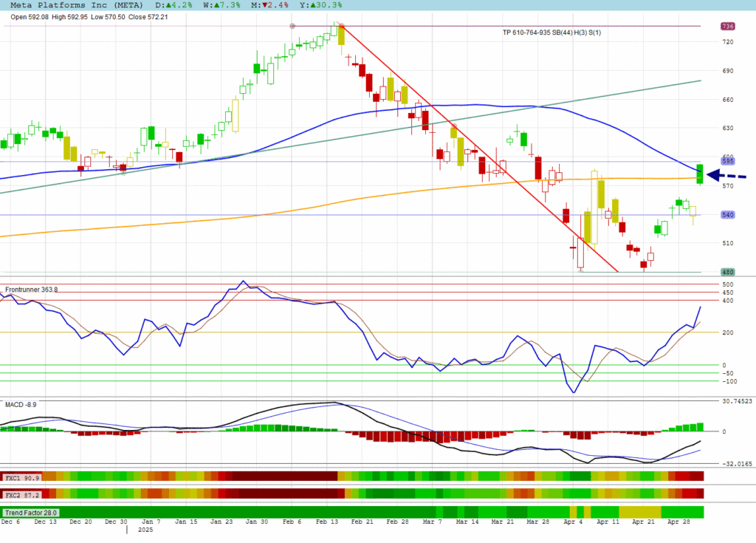
Task: Click the 480 support price tag
Action: (727, 272)
